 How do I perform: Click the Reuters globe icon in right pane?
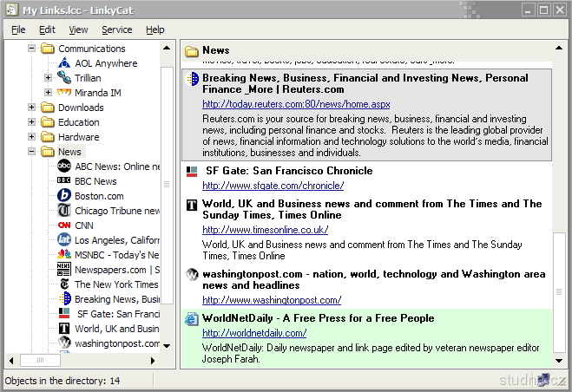(x=192, y=79)
